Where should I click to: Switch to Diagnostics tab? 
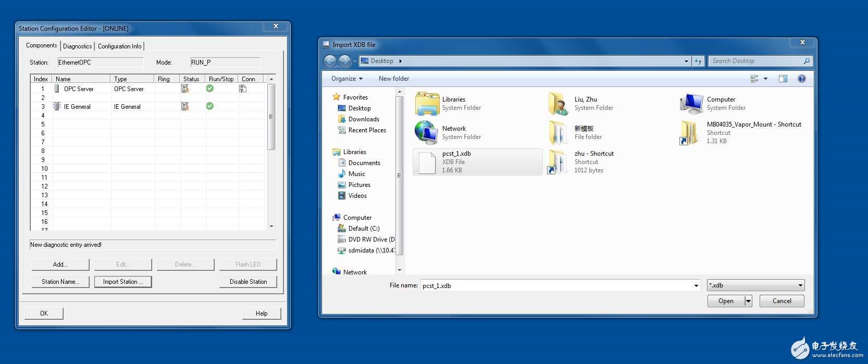click(78, 46)
